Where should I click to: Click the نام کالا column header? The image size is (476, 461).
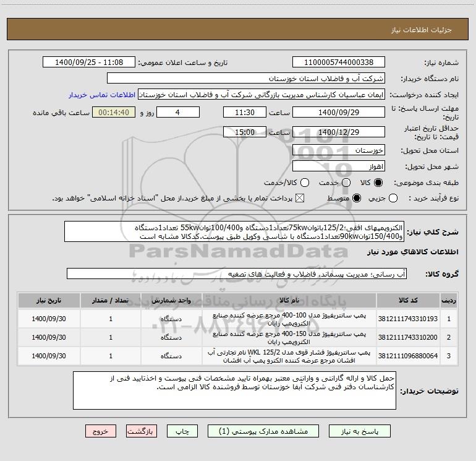pos(289,300)
